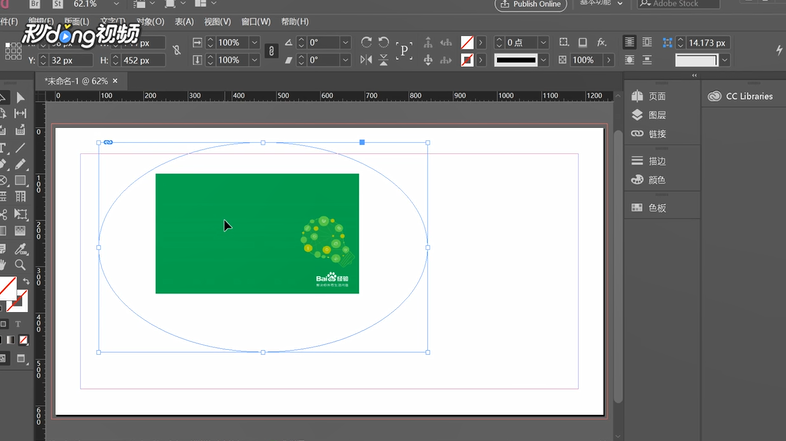Image resolution: width=786 pixels, height=441 pixels.
Task: Open the rotation angle dropdown
Action: click(x=345, y=43)
